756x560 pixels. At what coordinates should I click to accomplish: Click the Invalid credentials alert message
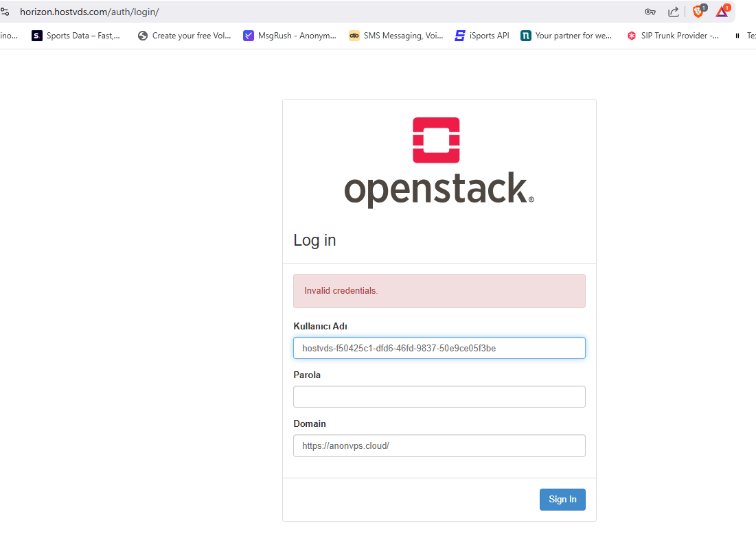(x=439, y=291)
